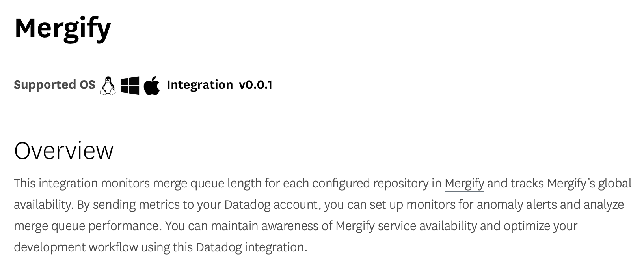The height and width of the screenshot is (270, 644).
Task: Click the Windows logo icon
Action: click(x=130, y=86)
